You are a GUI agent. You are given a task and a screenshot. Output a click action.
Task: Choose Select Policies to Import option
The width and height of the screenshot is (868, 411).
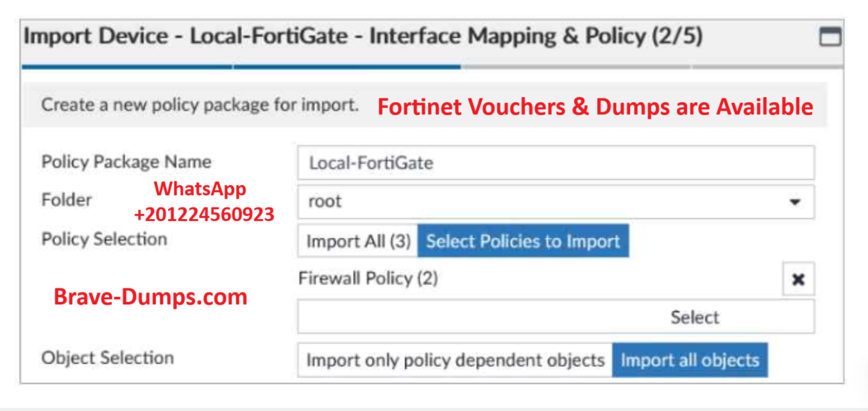point(523,241)
